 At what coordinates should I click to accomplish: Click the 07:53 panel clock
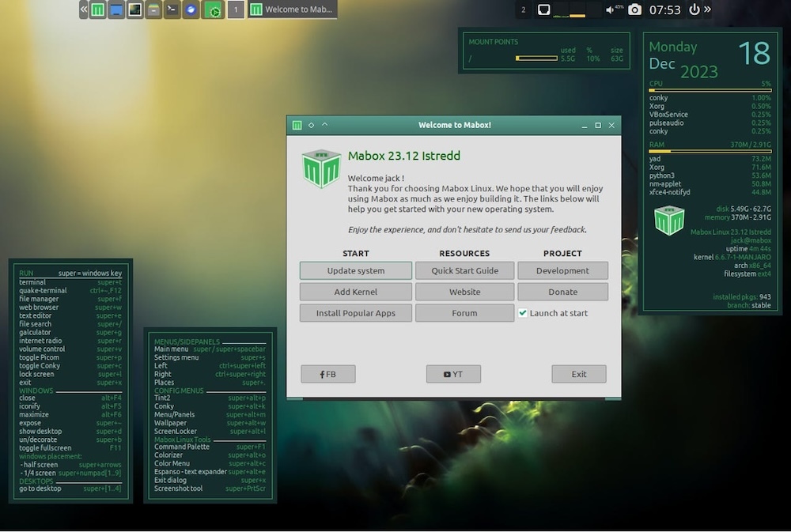pyautogui.click(x=664, y=9)
